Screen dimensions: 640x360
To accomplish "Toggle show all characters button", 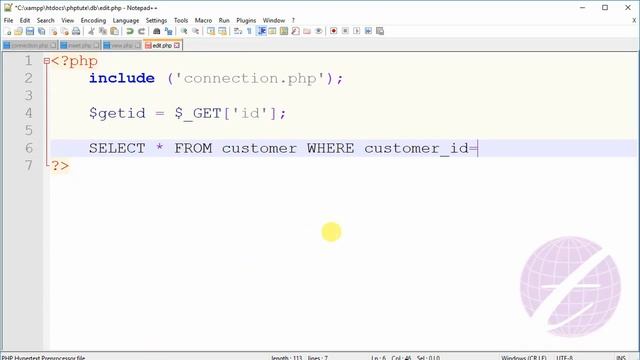I will [x=249, y=31].
